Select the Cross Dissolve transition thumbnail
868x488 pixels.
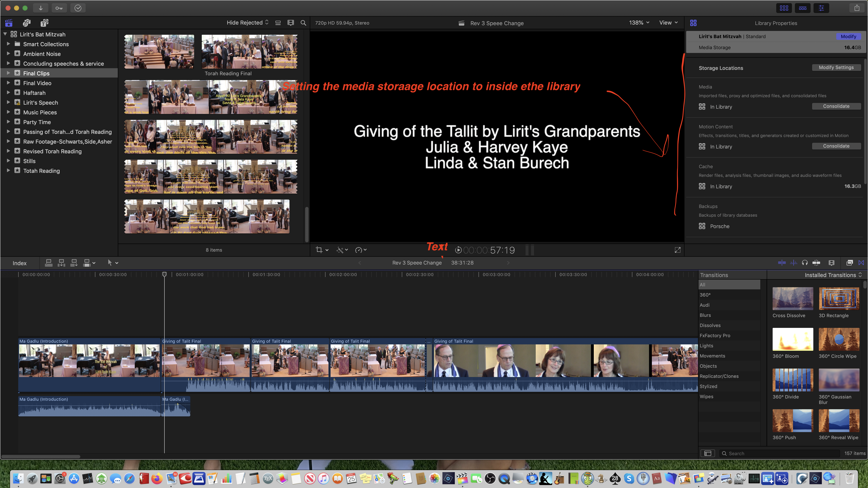[x=793, y=299]
